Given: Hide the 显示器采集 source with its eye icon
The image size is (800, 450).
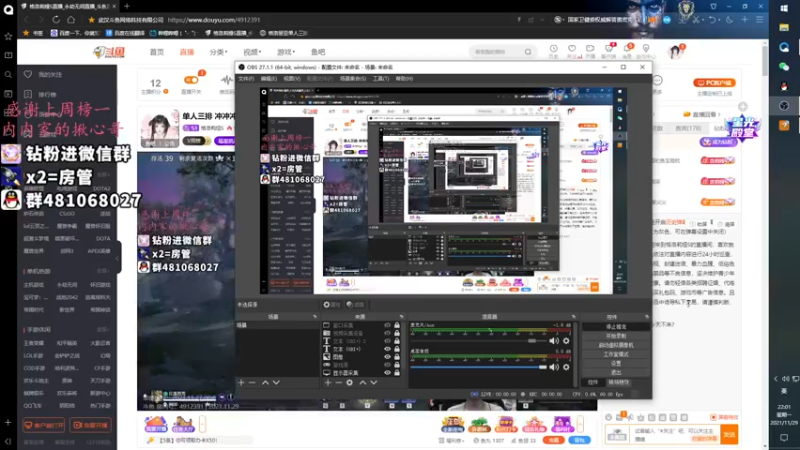Looking at the screenshot, I should point(387,372).
